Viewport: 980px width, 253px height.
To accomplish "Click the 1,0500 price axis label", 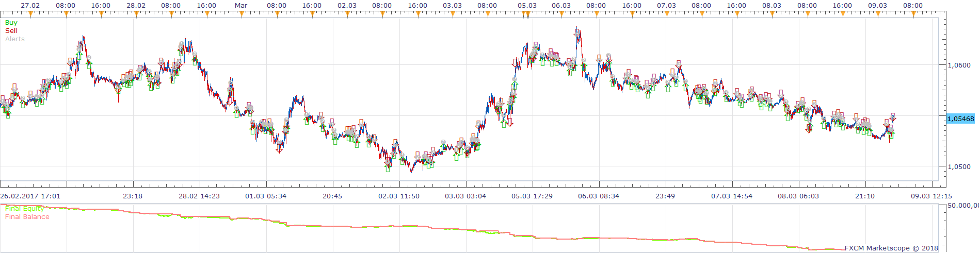I will tap(959, 167).
